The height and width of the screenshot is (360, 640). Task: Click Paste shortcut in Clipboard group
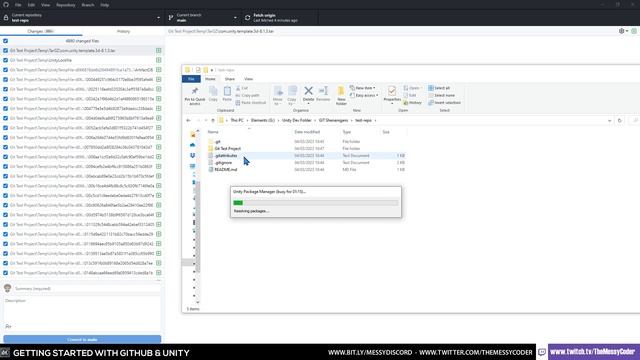[x=251, y=103]
